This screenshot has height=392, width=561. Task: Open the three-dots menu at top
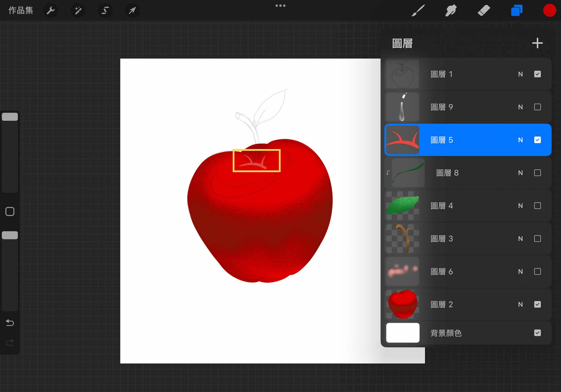(280, 6)
